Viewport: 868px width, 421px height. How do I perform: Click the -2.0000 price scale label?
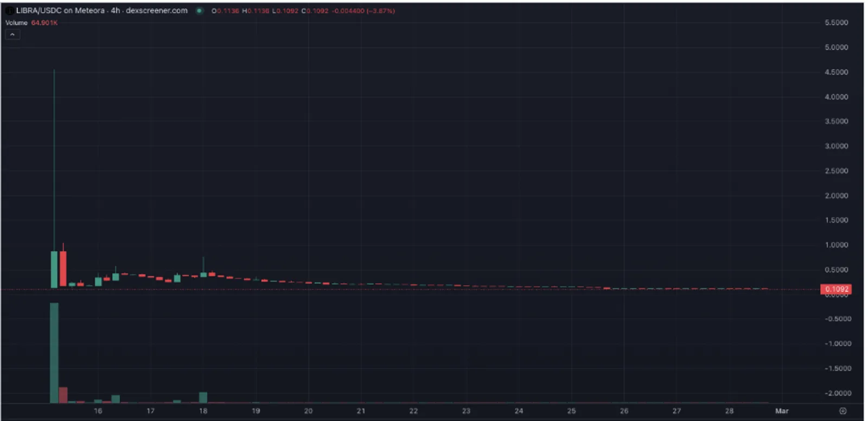pyautogui.click(x=838, y=393)
